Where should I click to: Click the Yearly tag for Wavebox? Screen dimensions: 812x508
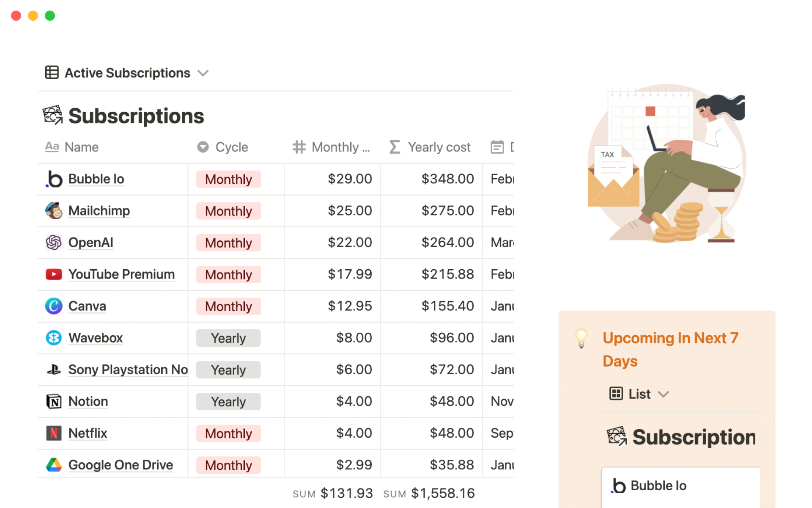[228, 338]
